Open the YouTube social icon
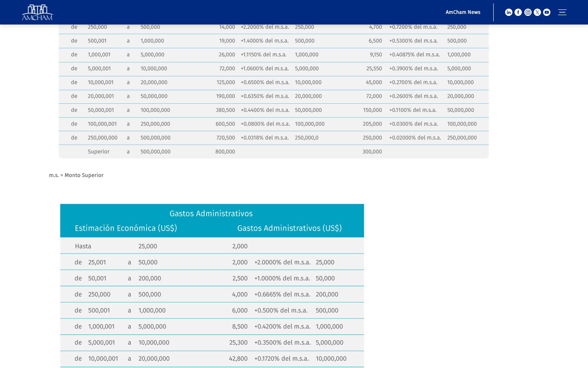This screenshot has height=368, width=588. tap(547, 12)
